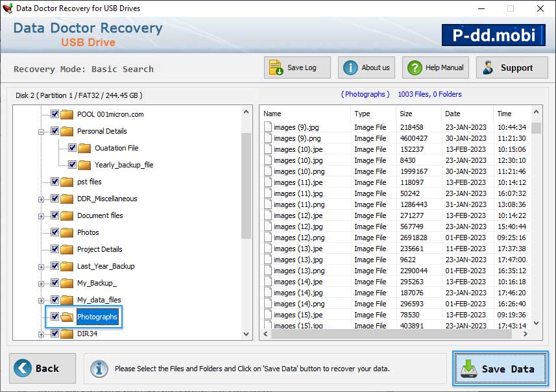The height and width of the screenshot is (392, 556).
Task: Click the DDR_Miscellaneous folder icon
Action: (67, 199)
